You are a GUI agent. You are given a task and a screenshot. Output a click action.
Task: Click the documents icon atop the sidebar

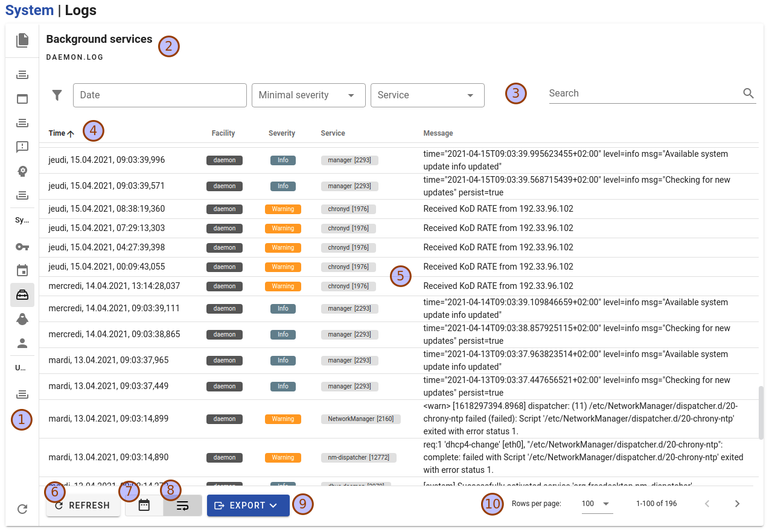pos(22,40)
